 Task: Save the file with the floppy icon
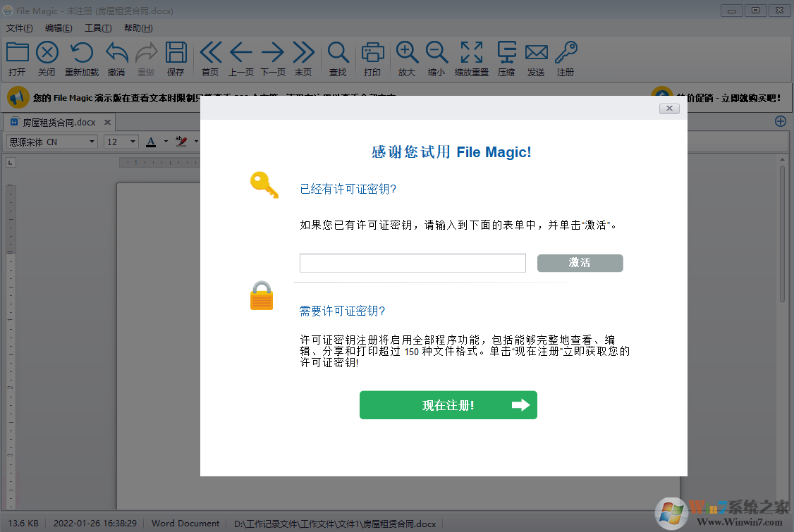coord(176,52)
